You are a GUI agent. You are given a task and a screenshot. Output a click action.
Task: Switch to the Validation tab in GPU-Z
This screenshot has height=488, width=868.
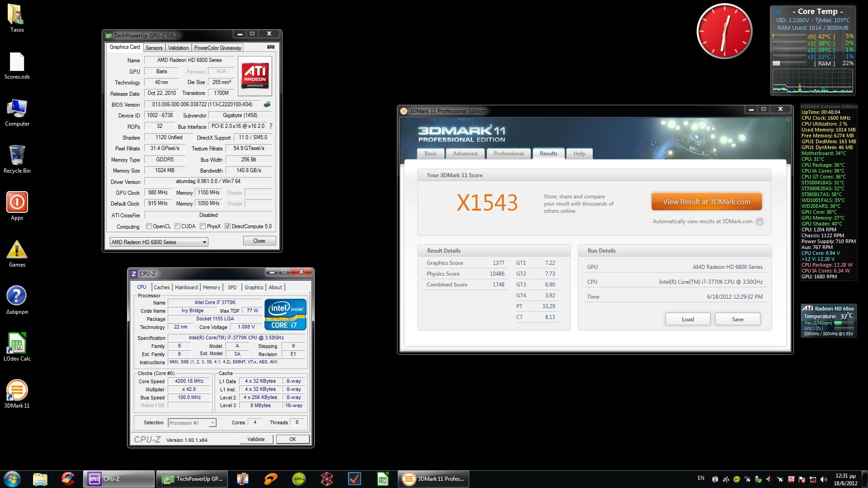178,48
